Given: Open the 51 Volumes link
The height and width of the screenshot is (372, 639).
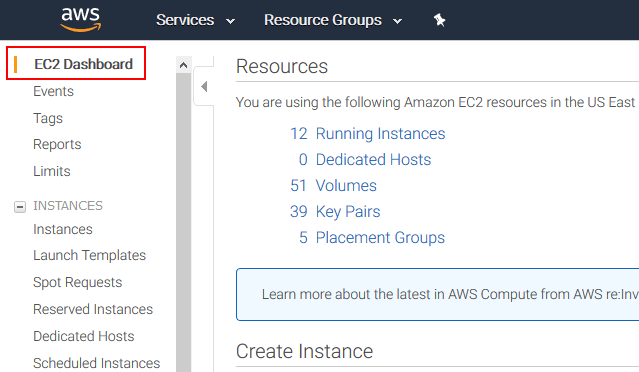Looking at the screenshot, I should coord(333,186).
